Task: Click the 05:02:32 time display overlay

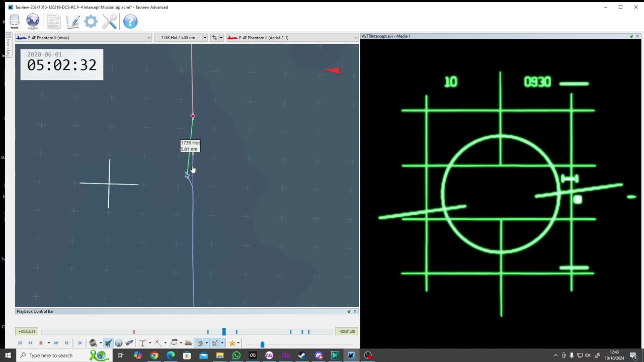Action: point(62,64)
